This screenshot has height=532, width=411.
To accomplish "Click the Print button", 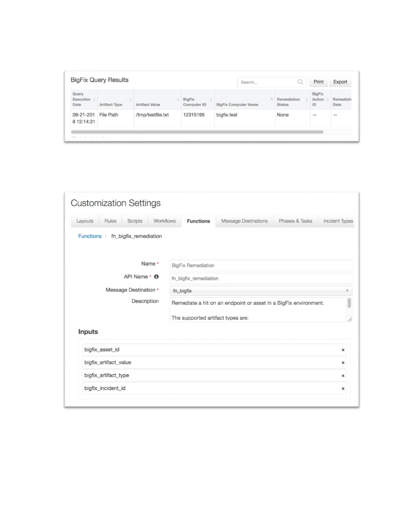I will click(x=318, y=82).
